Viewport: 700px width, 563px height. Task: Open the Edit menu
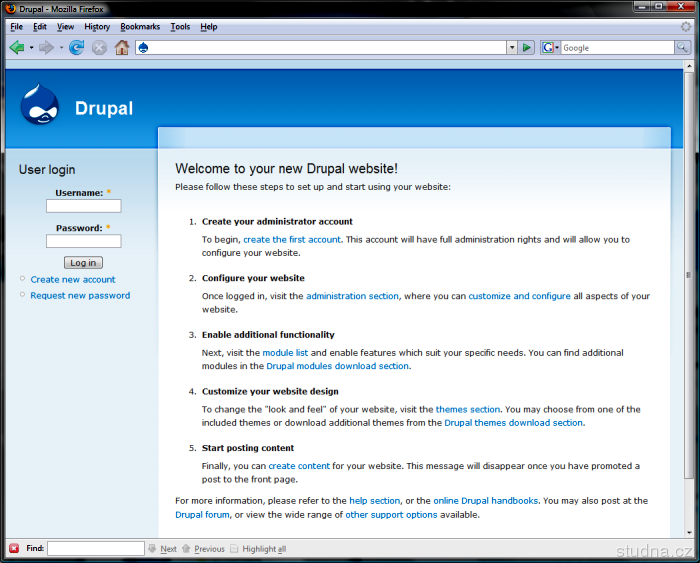coord(40,27)
